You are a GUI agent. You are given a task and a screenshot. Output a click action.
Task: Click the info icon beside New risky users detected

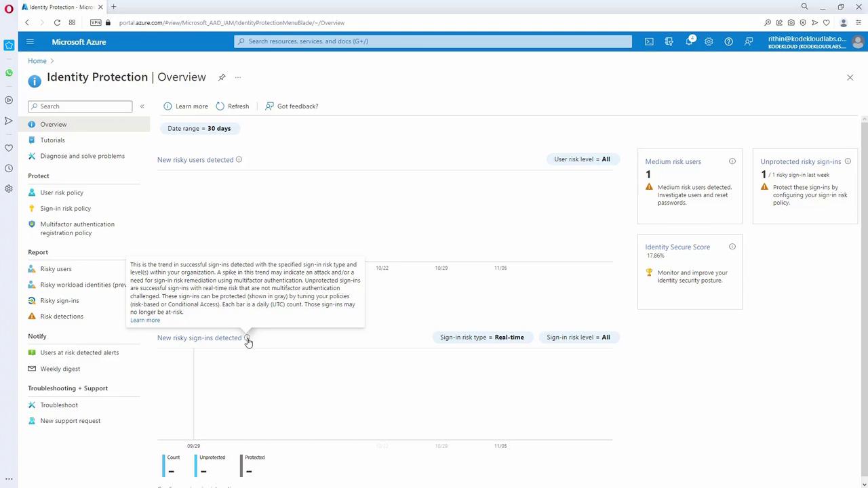coord(239,160)
